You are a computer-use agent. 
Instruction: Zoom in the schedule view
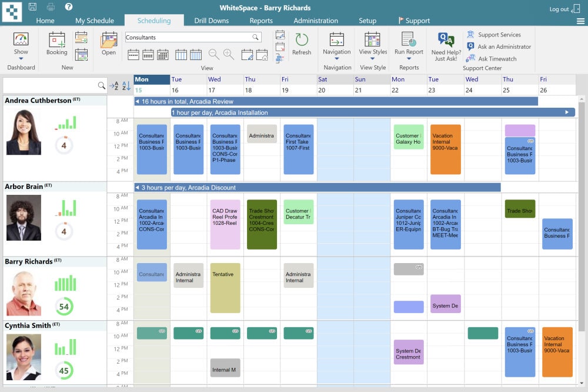(228, 54)
